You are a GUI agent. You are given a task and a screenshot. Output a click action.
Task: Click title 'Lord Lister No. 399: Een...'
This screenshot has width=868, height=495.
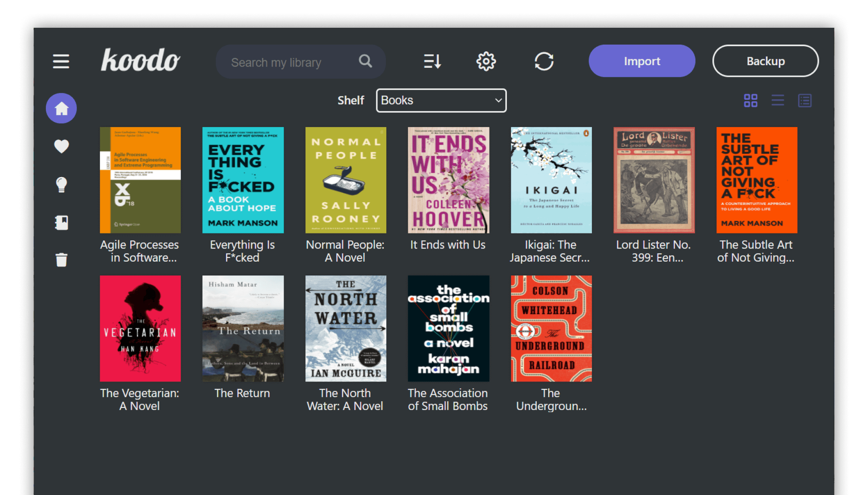(x=653, y=251)
